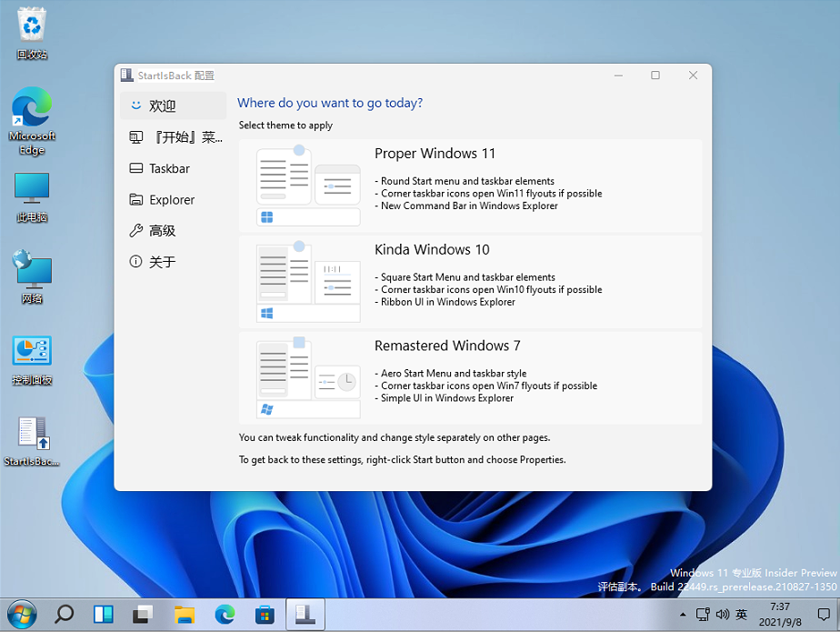
Task: Open taskbar search magnifier icon
Action: [x=64, y=615]
